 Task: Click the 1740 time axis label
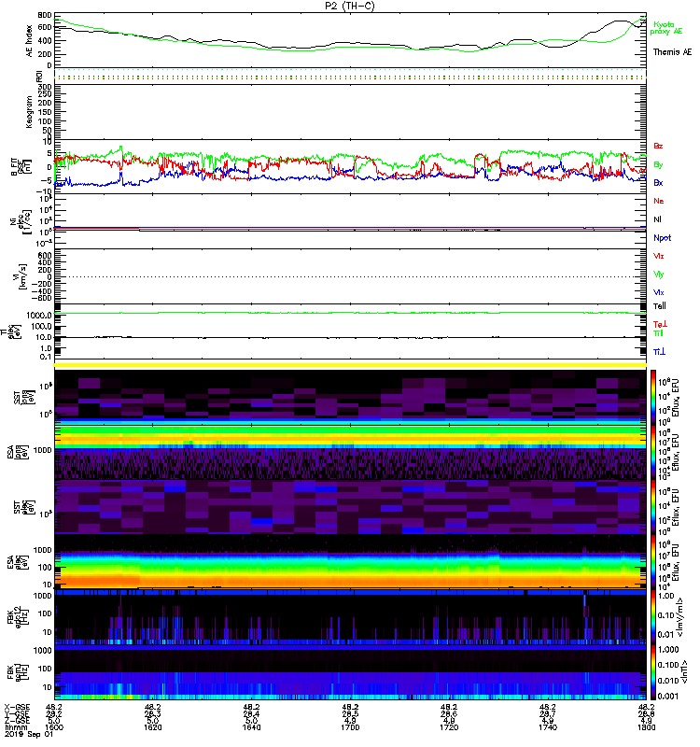coord(548,727)
